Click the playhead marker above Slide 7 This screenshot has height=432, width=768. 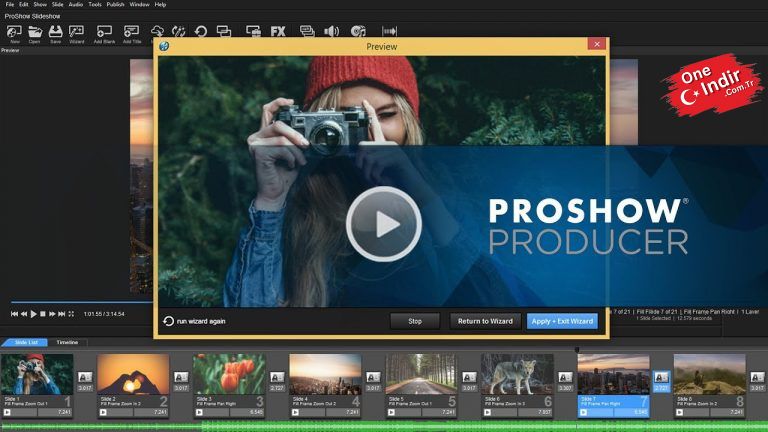click(577, 350)
